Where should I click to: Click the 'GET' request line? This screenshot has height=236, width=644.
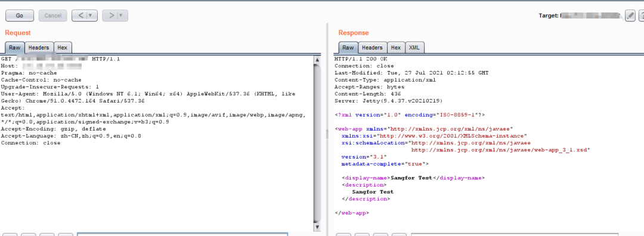tap(60, 59)
